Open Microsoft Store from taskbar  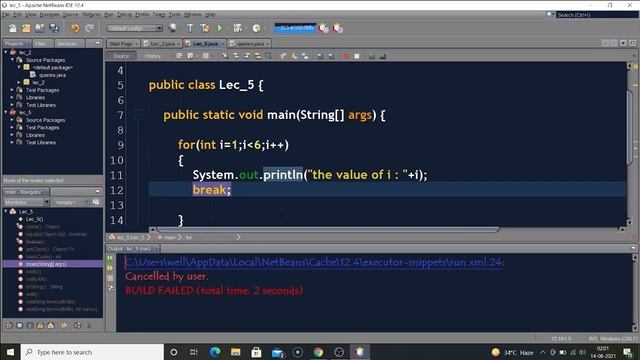tap(256, 352)
